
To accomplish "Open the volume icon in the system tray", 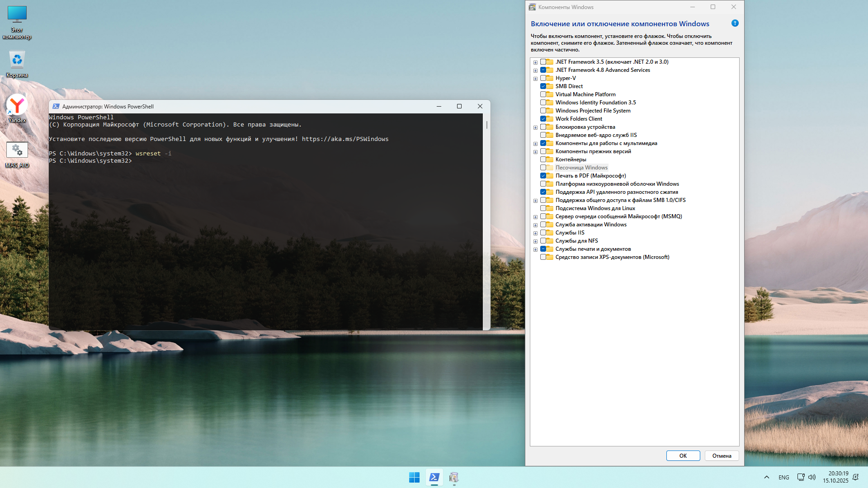I will click(812, 477).
